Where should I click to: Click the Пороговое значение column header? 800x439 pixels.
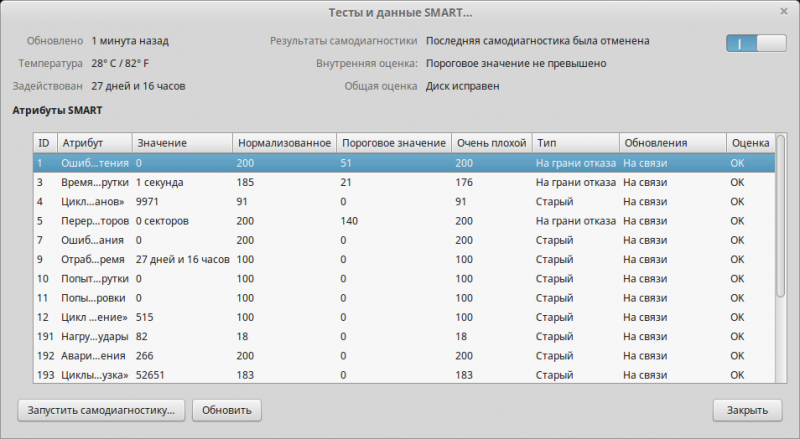[x=393, y=143]
